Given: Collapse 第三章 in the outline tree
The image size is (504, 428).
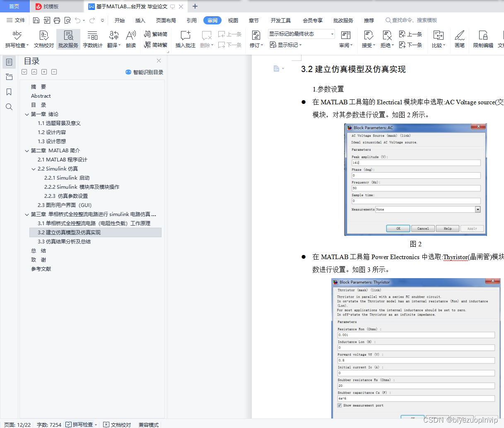Looking at the screenshot, I should (x=27, y=214).
